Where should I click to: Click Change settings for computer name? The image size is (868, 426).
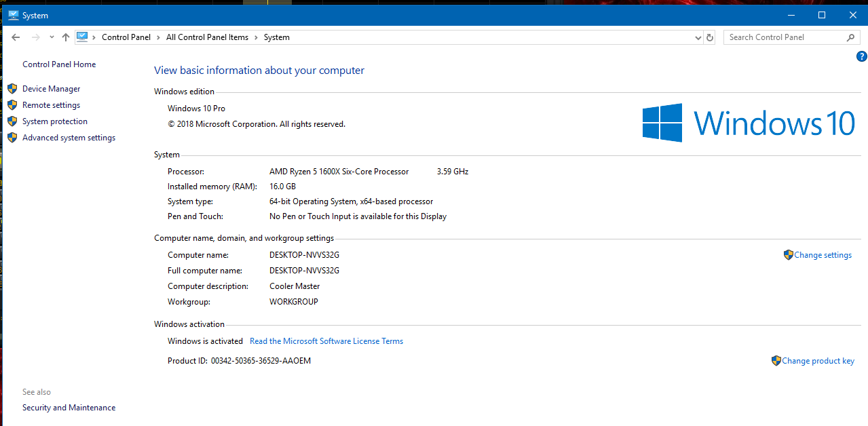pyautogui.click(x=823, y=255)
